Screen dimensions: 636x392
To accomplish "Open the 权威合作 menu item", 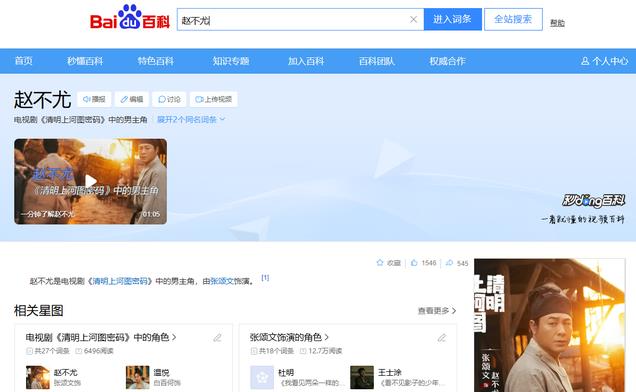I will coord(447,61).
